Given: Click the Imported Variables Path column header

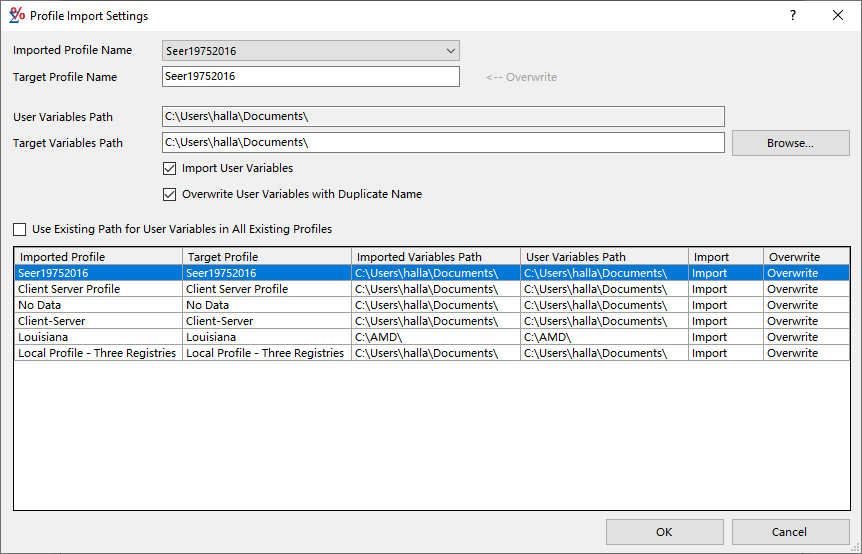Looking at the screenshot, I should tap(435, 257).
